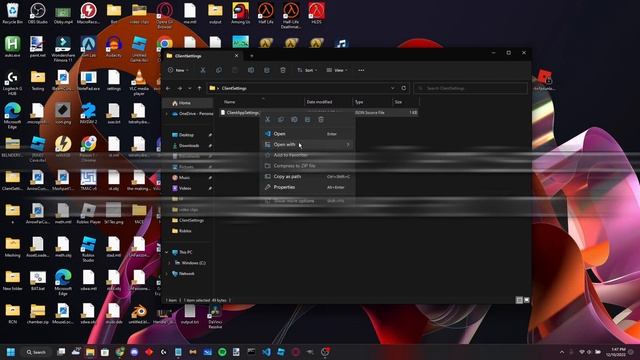
Task: Click the Delete icon in the context menu
Action: coord(321,120)
